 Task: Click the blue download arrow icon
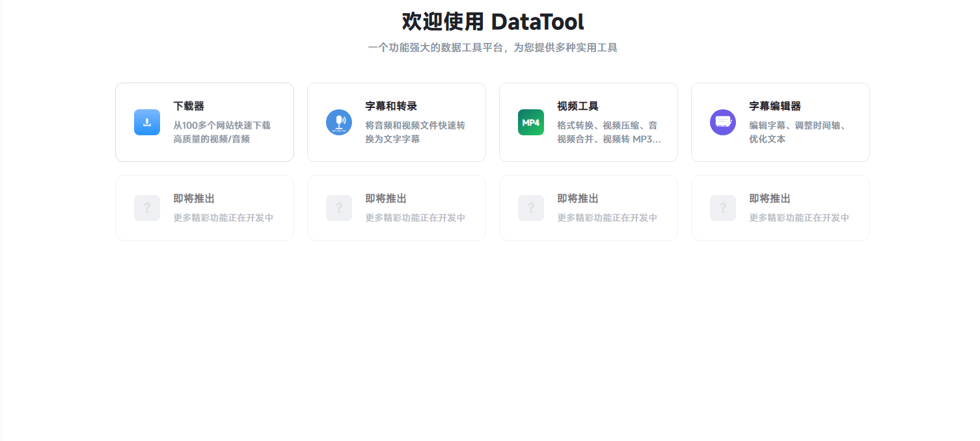pos(147,122)
